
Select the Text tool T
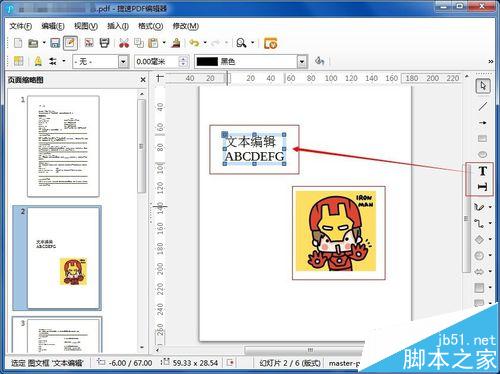coord(483,171)
